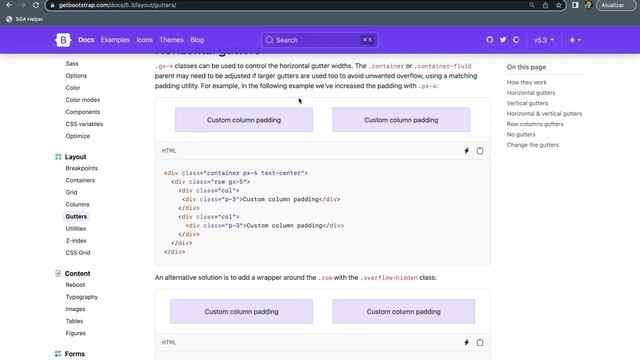The height and width of the screenshot is (360, 640).
Task: Jump to Vertical gutters section
Action: 527,103
